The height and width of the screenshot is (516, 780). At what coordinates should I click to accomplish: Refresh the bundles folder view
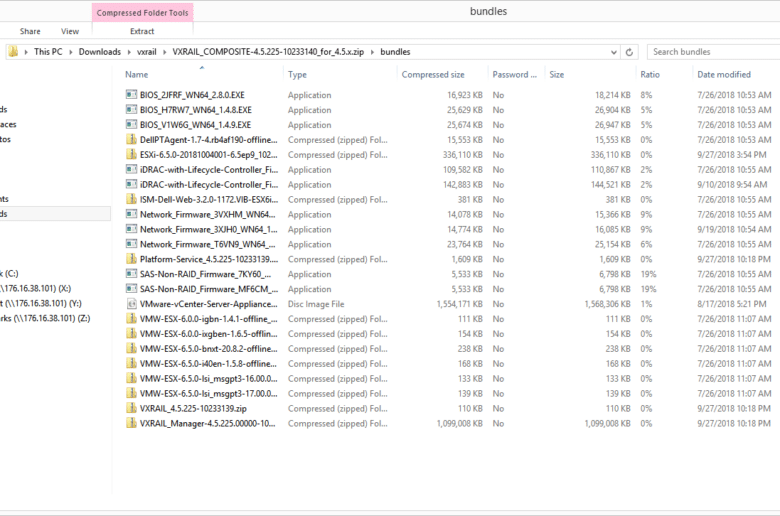point(629,52)
